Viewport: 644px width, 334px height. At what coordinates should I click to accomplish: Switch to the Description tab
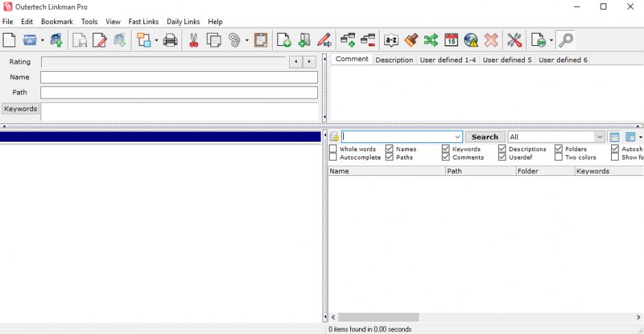[395, 60]
